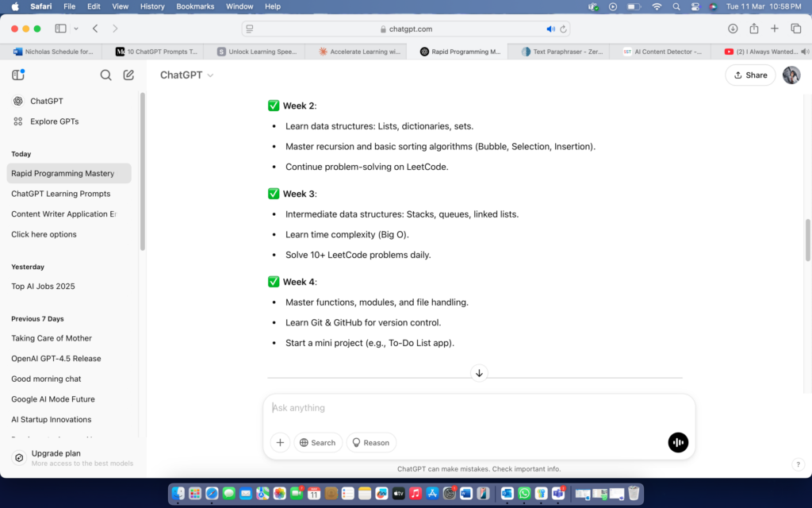Mute the tab audio speaker icon

(550, 29)
